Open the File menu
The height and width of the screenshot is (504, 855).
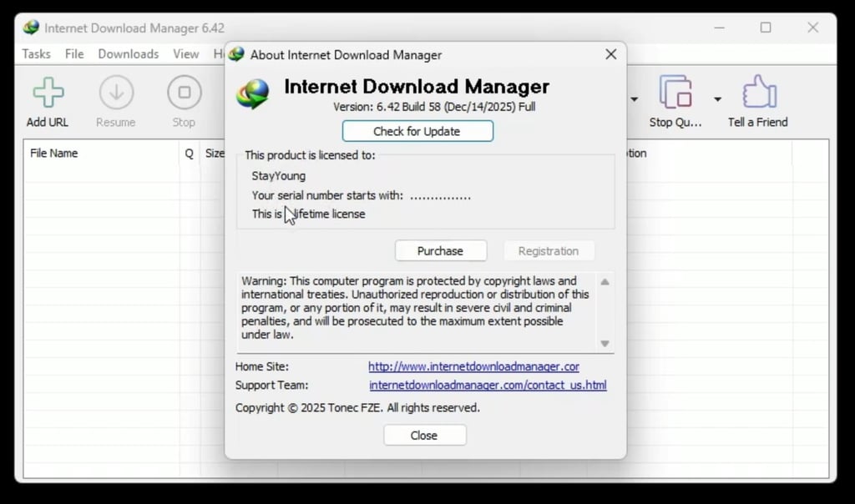click(74, 54)
